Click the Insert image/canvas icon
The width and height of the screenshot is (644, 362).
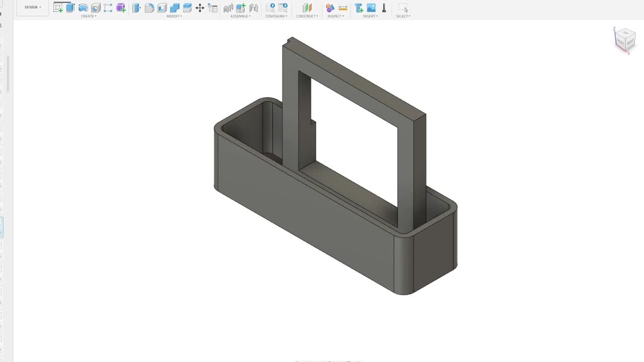(371, 8)
